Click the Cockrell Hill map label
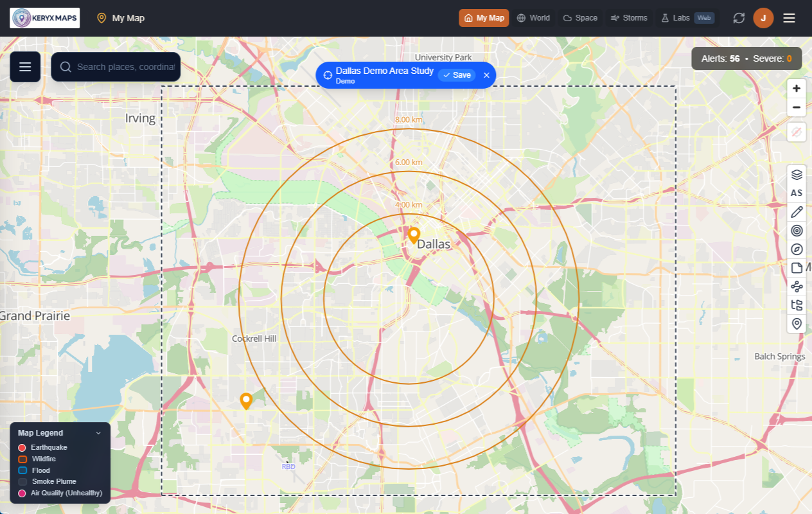 254,339
